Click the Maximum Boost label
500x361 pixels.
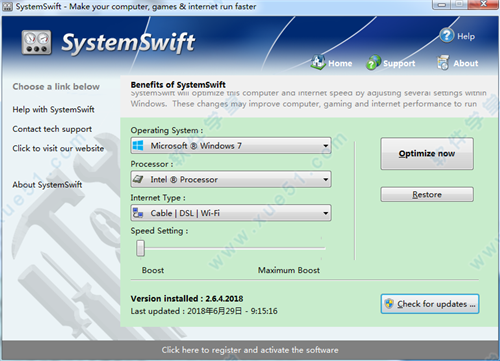(289, 270)
